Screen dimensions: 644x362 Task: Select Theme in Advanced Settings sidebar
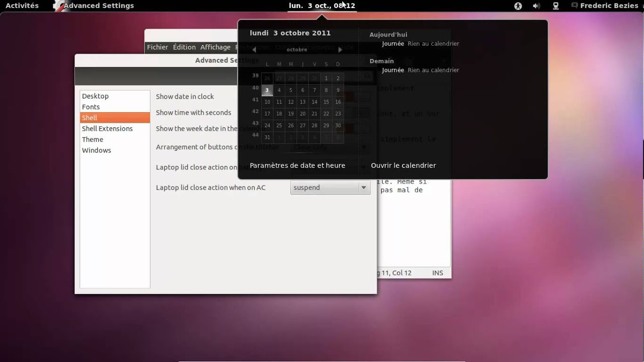click(115, 139)
